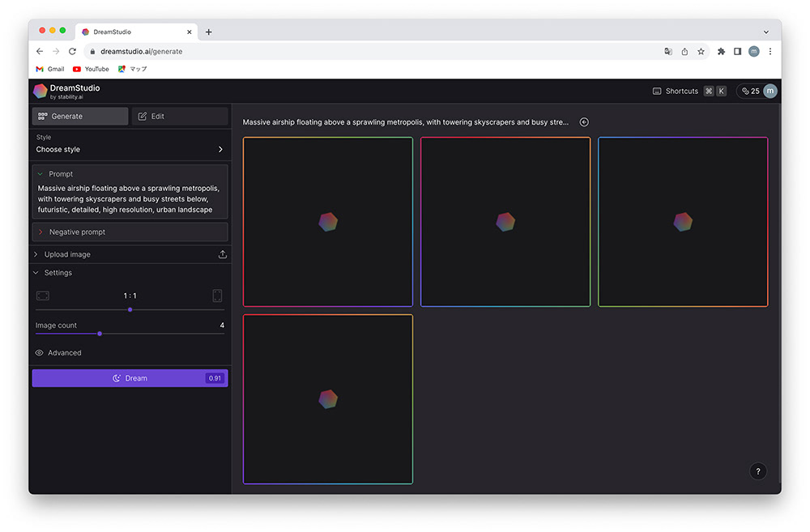This screenshot has height=532, width=810.
Task: Reload the page
Action: pyautogui.click(x=72, y=51)
